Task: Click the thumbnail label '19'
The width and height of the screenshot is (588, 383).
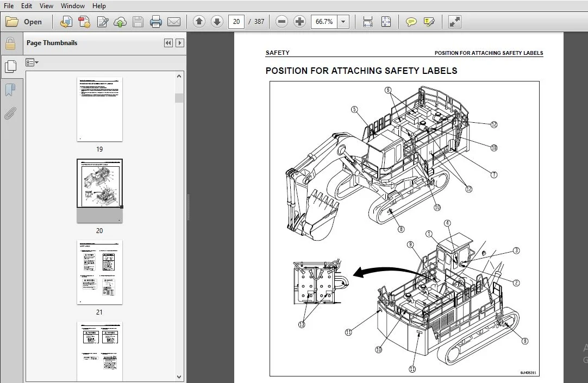Action: pos(99,149)
